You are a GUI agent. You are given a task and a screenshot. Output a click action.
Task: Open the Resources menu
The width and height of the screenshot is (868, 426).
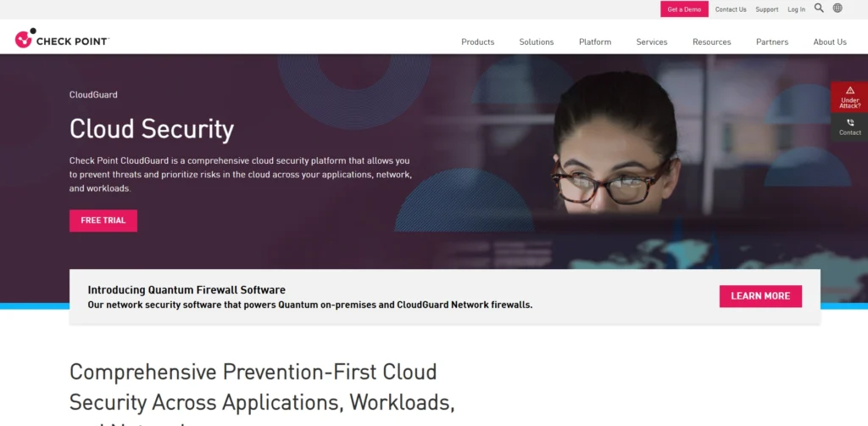click(711, 42)
